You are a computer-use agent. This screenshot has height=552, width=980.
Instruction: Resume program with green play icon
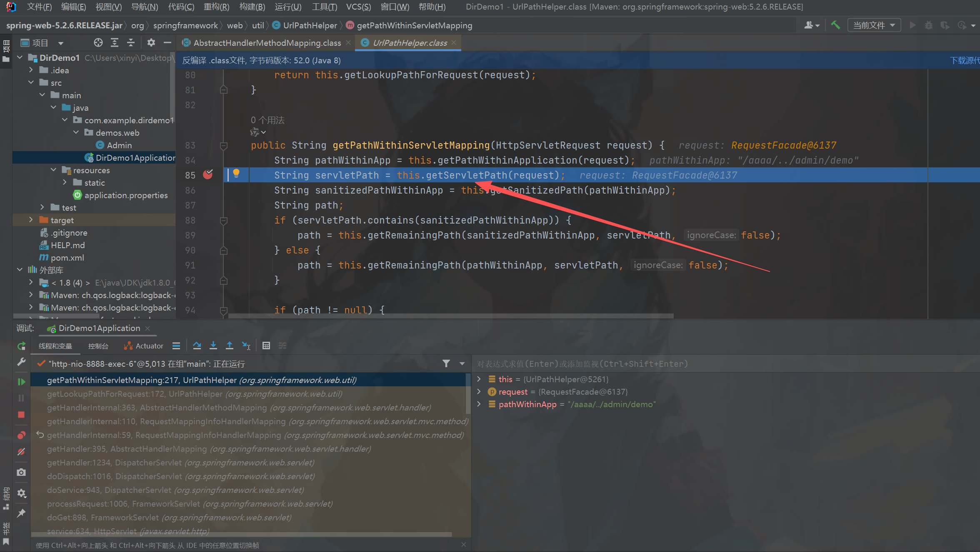pos(21,382)
